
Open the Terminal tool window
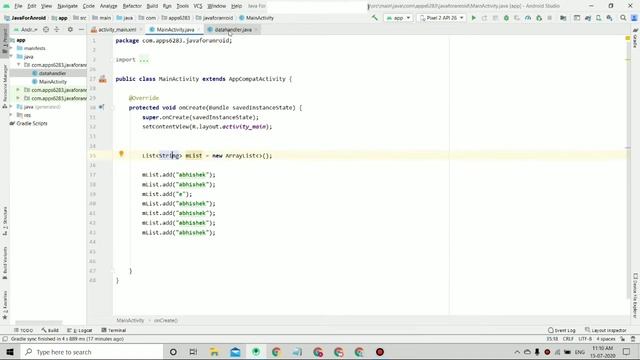(x=114, y=330)
